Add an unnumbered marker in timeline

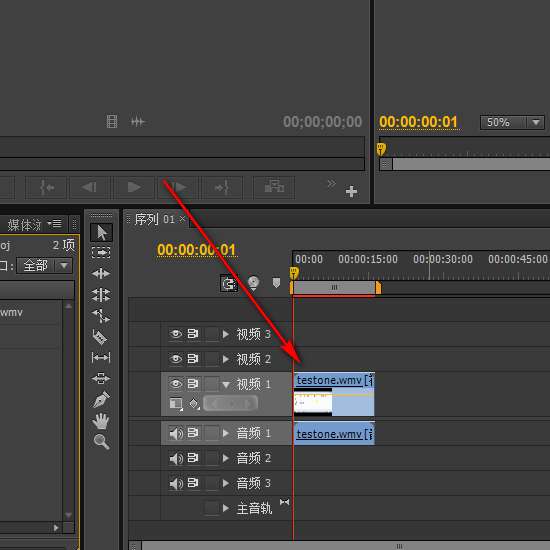[276, 282]
